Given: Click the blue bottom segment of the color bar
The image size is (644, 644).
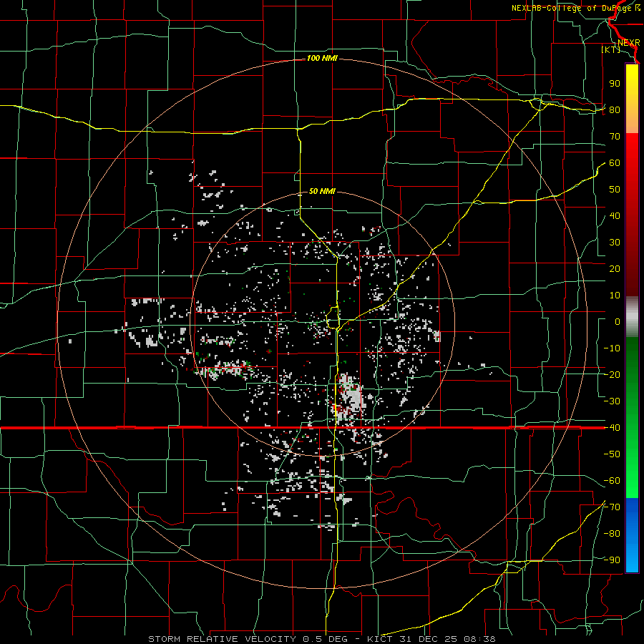Looking at the screenshot, I should point(632,535).
